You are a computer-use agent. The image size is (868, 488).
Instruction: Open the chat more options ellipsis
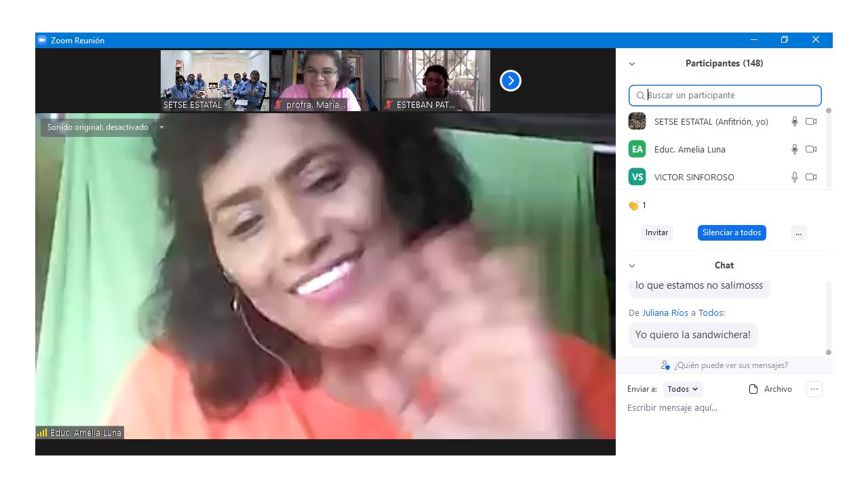click(814, 389)
